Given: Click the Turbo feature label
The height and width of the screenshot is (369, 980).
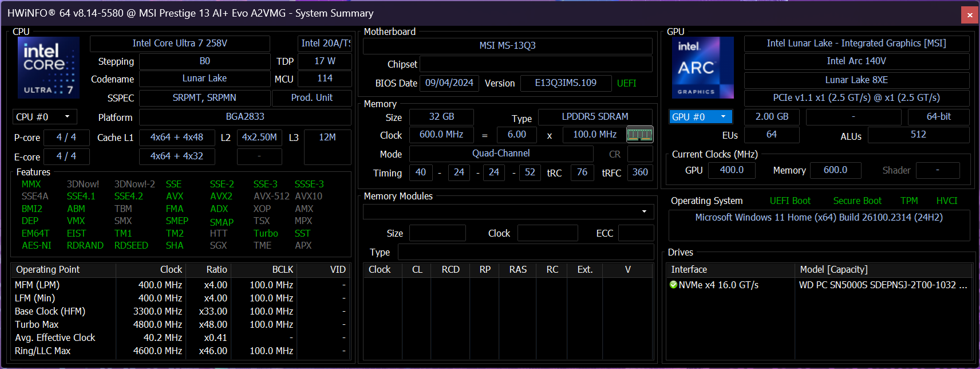Looking at the screenshot, I should pos(266,234).
